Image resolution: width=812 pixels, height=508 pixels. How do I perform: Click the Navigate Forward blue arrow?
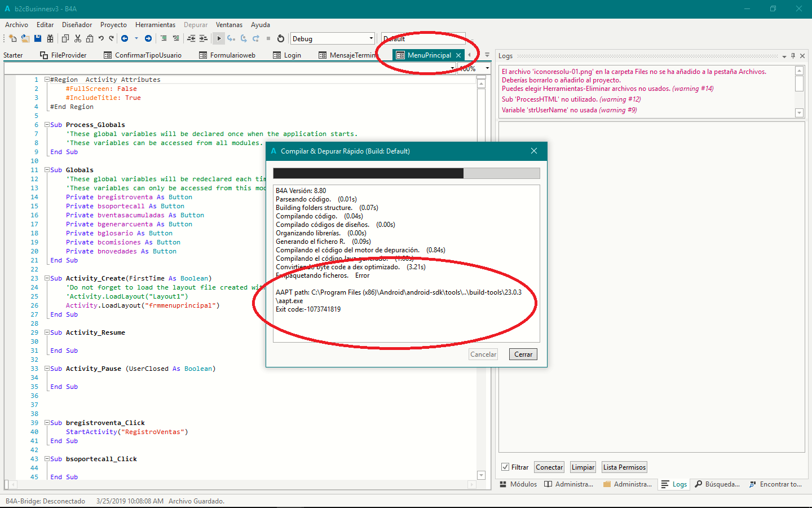coord(148,38)
